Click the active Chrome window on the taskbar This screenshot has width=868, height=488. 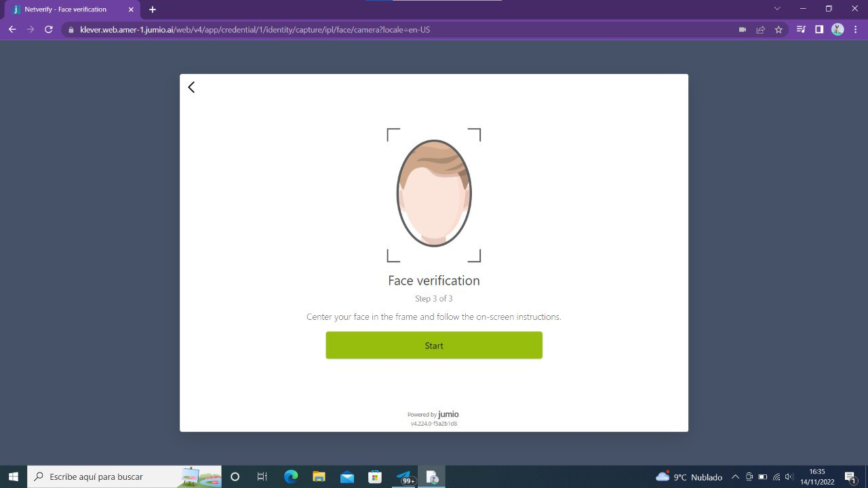coord(432,476)
